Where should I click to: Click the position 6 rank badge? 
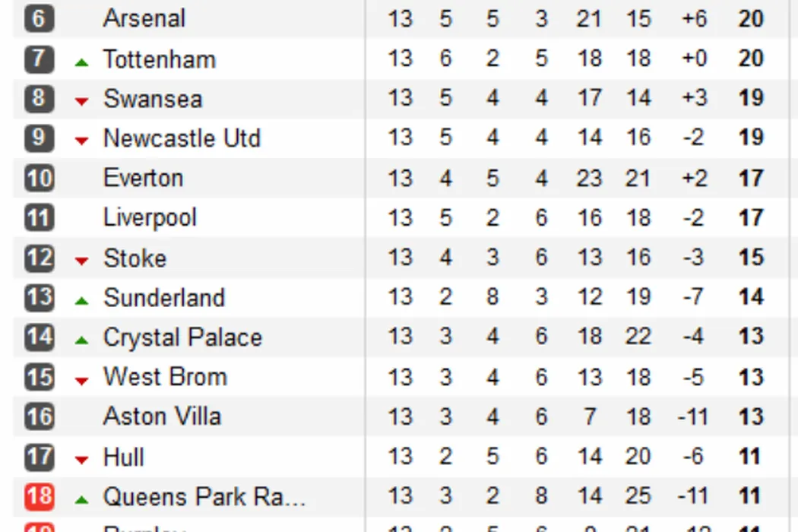(39, 18)
